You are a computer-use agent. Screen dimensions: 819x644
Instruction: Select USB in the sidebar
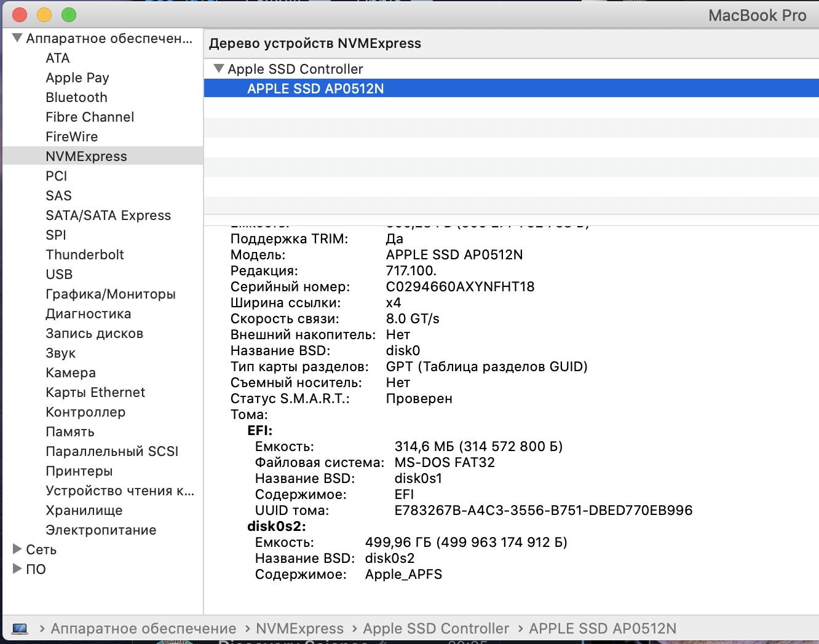tap(59, 274)
